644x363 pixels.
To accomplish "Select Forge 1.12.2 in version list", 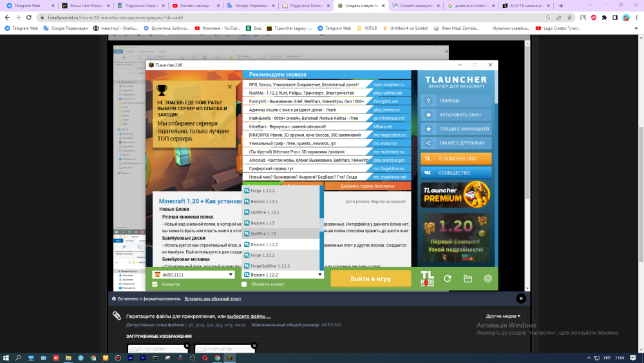I will point(281,255).
